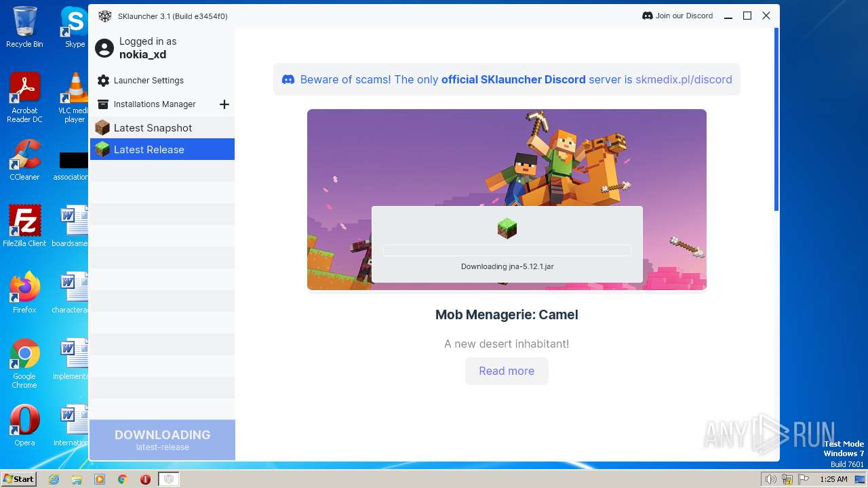Click 'Downloading jna-5.12.1.jar' status text

(507, 266)
